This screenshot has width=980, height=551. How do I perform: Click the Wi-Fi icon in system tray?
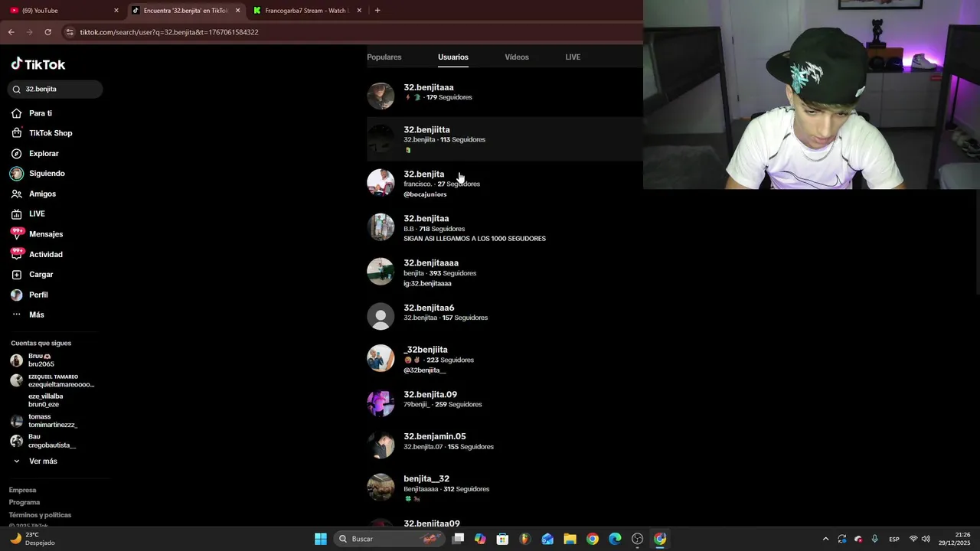tap(913, 539)
